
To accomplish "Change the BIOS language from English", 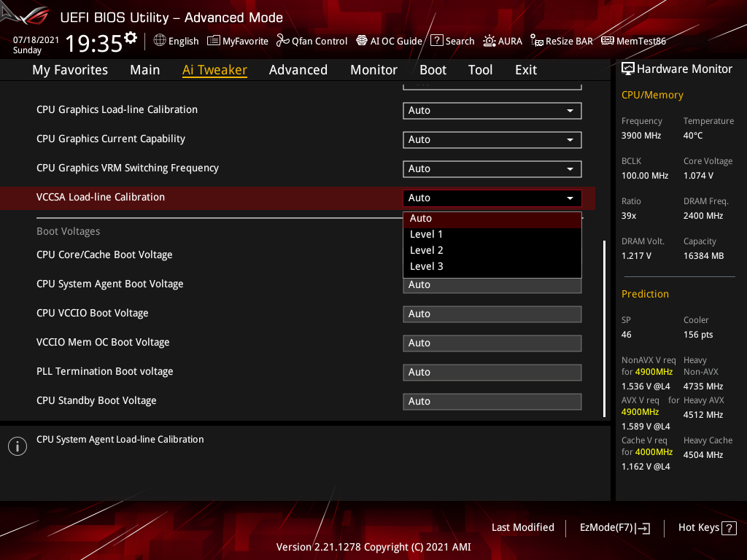I will click(175, 41).
